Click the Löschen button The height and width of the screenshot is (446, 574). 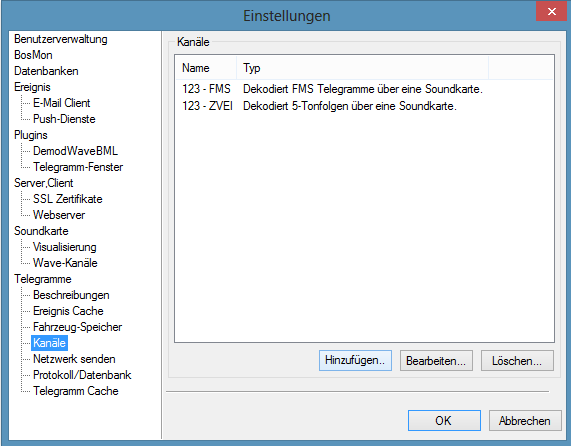(x=517, y=361)
